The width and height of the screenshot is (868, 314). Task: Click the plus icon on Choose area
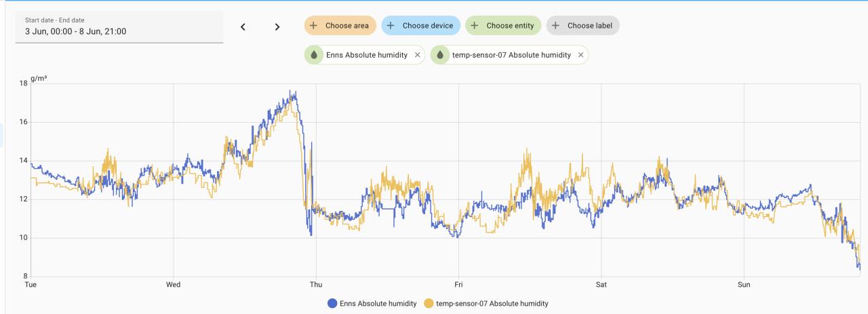pos(314,26)
